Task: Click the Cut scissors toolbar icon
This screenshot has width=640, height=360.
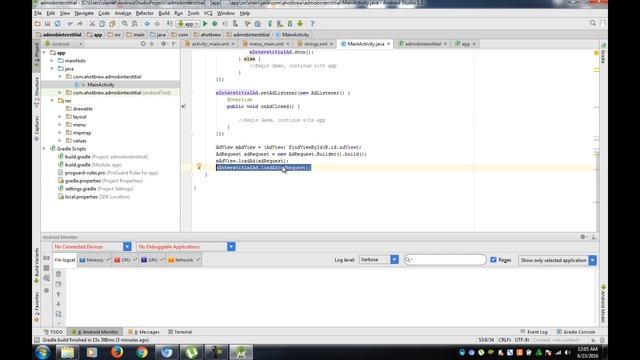Action: (92, 24)
